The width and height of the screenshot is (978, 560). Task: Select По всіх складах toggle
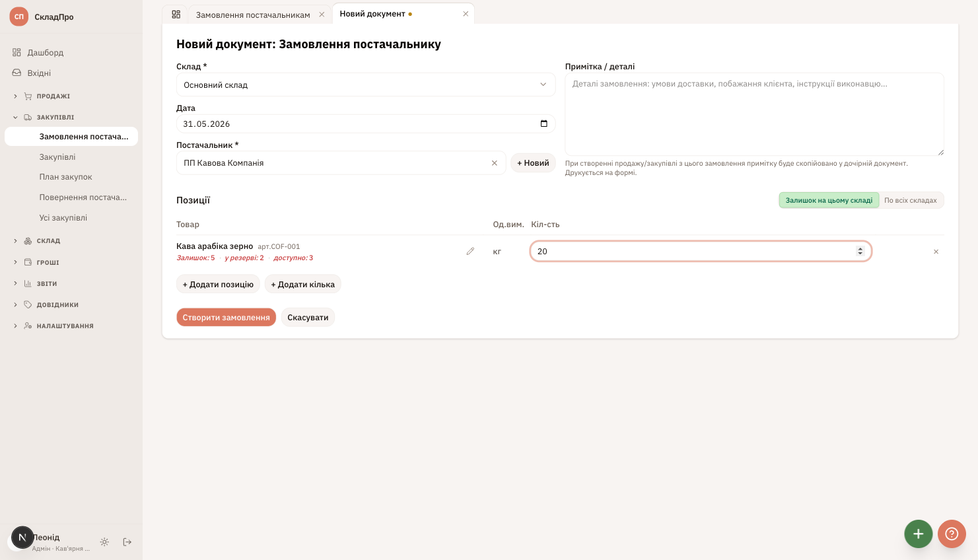click(x=911, y=200)
